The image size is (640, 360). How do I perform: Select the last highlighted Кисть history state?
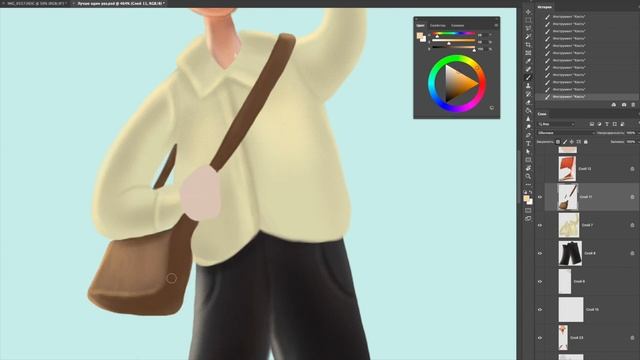[587, 97]
